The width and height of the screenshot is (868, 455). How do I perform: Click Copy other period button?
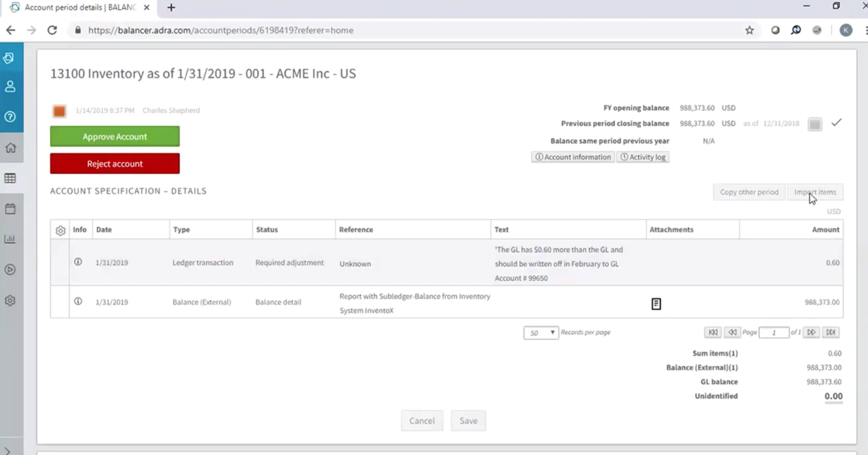coord(749,192)
